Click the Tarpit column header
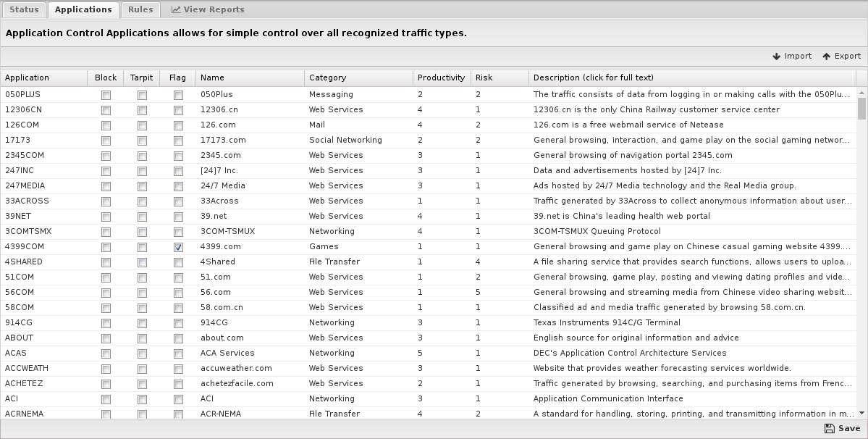The image size is (868, 439). coord(142,78)
